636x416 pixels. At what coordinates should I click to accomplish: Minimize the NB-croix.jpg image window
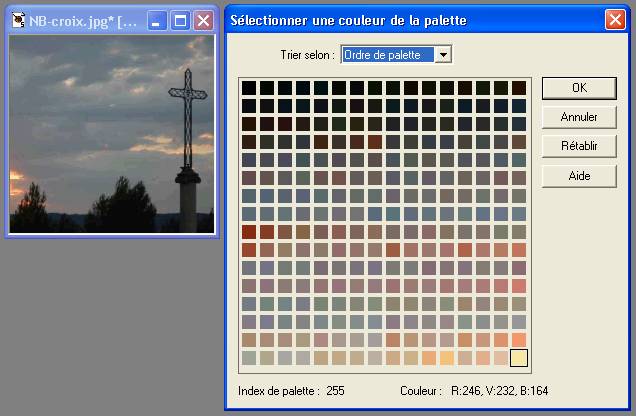click(157, 20)
